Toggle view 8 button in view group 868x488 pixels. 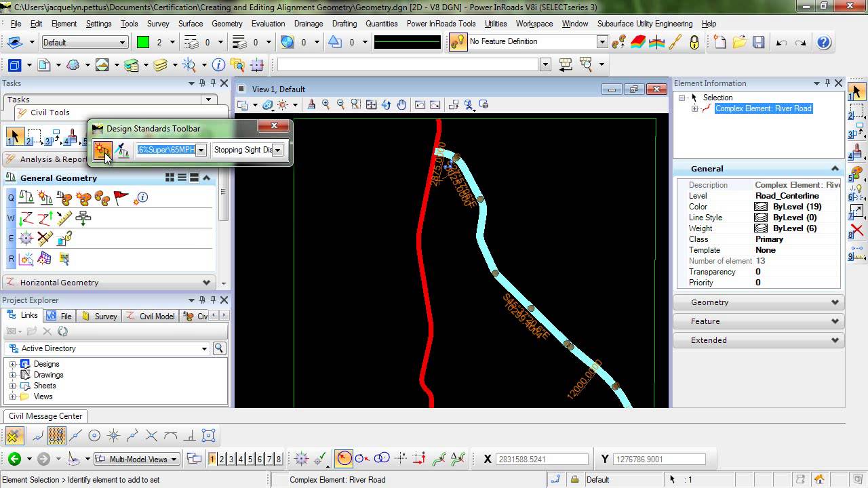tap(279, 459)
